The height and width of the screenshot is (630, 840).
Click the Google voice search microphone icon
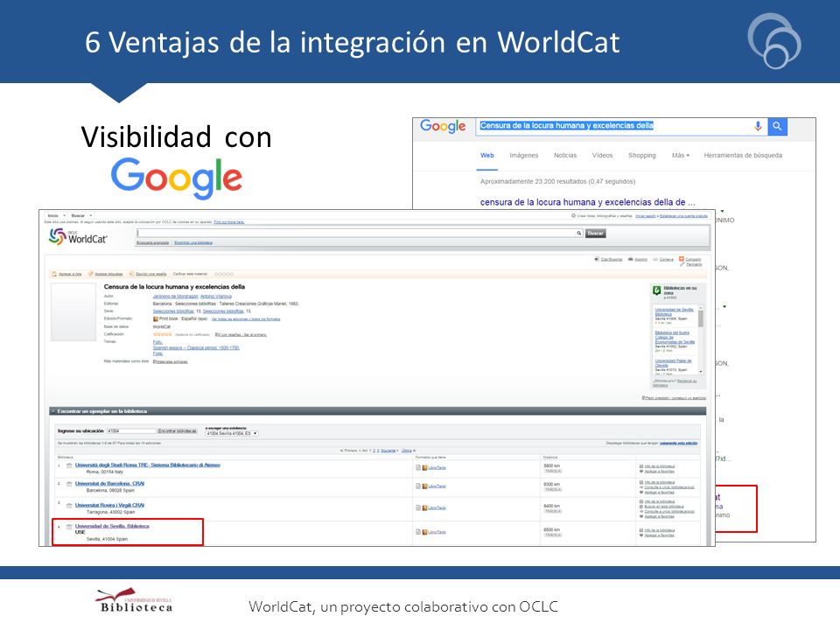click(758, 126)
